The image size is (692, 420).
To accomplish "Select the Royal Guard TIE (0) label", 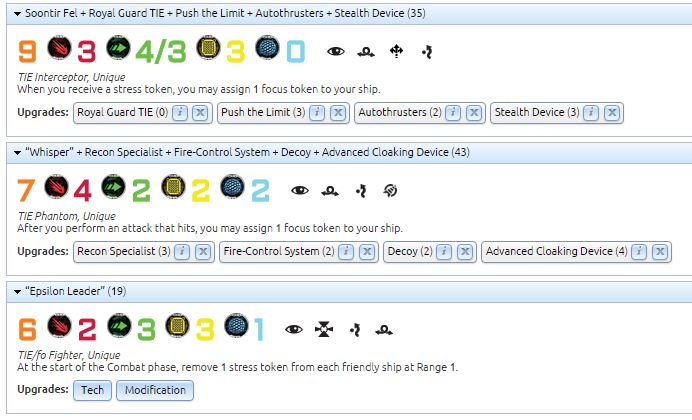I will pyautogui.click(x=122, y=112).
